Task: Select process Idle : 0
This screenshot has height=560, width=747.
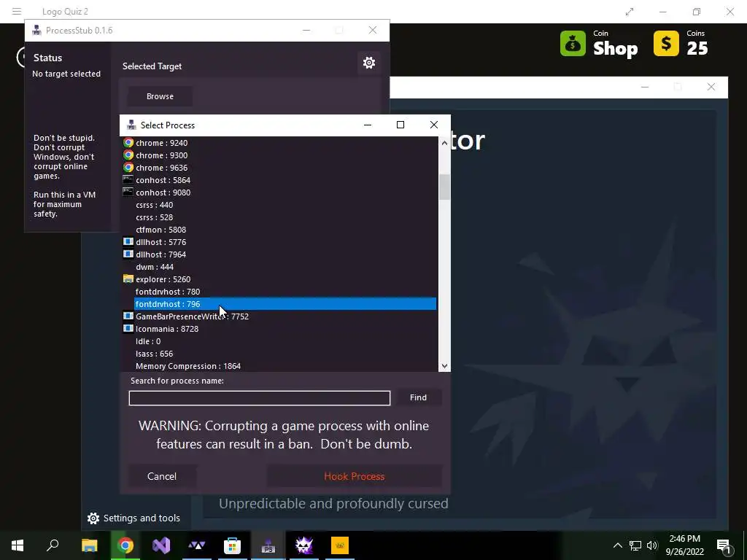Action: [x=148, y=341]
